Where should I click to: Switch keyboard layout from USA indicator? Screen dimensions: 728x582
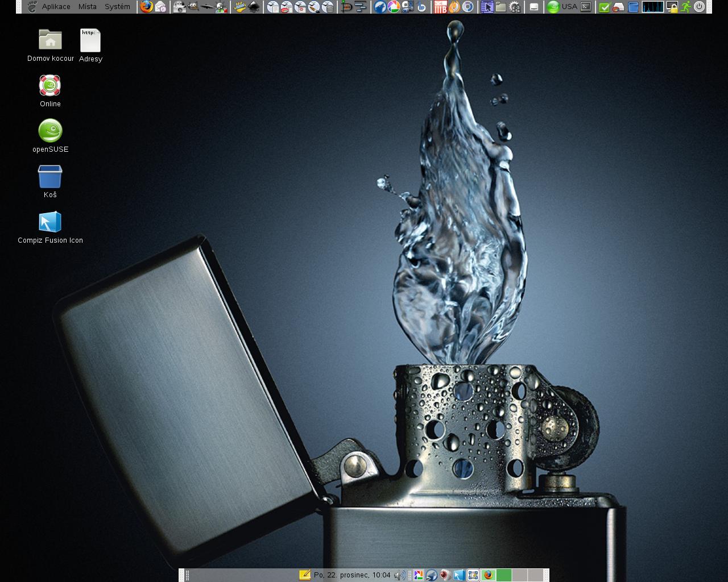click(x=569, y=7)
